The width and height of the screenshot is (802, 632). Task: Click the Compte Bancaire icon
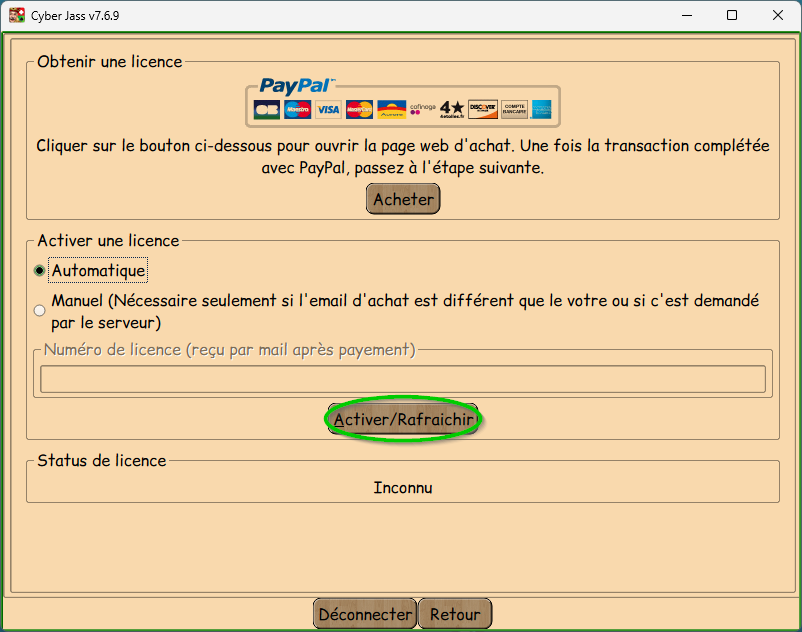click(515, 109)
